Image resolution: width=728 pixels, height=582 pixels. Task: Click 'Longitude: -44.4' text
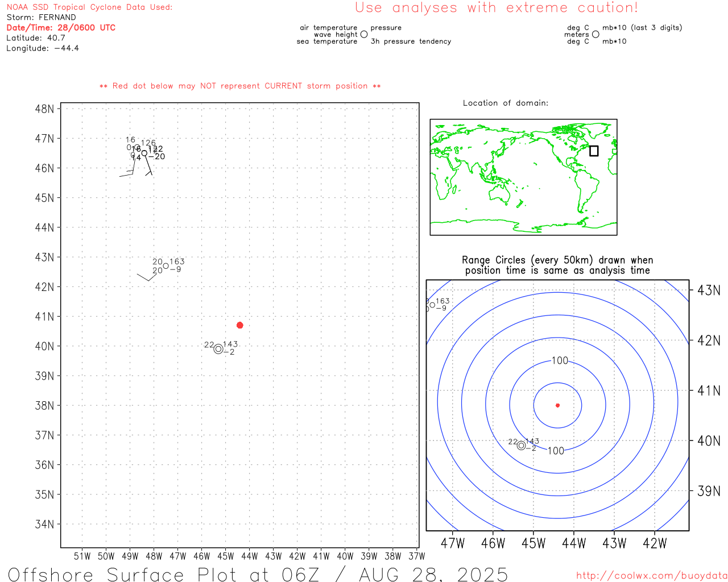tap(43, 48)
